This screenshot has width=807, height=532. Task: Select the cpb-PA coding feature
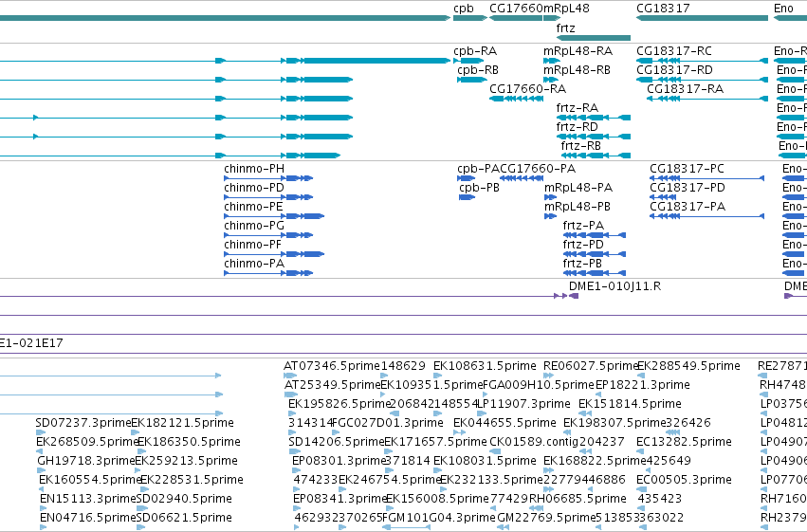click(466, 178)
